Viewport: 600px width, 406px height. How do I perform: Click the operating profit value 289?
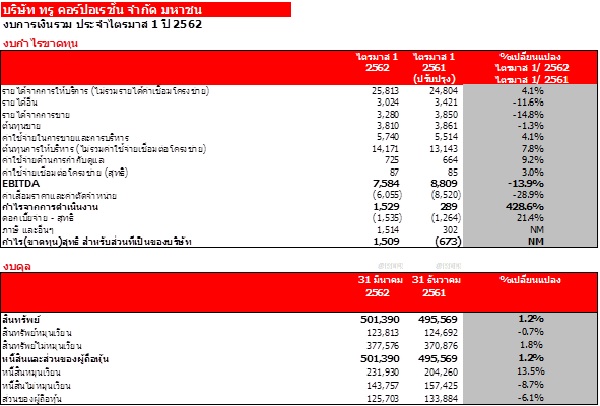pos(449,207)
